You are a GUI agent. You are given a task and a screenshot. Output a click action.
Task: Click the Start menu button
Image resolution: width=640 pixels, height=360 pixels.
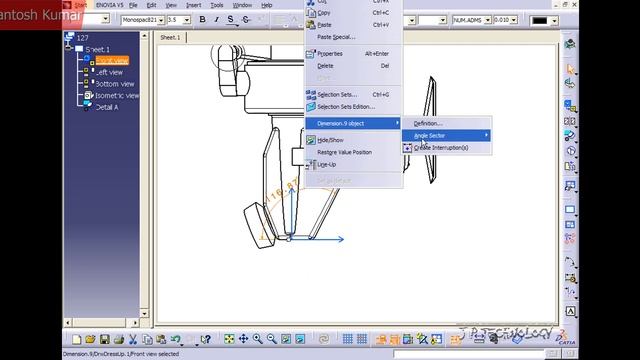pyautogui.click(x=81, y=5)
